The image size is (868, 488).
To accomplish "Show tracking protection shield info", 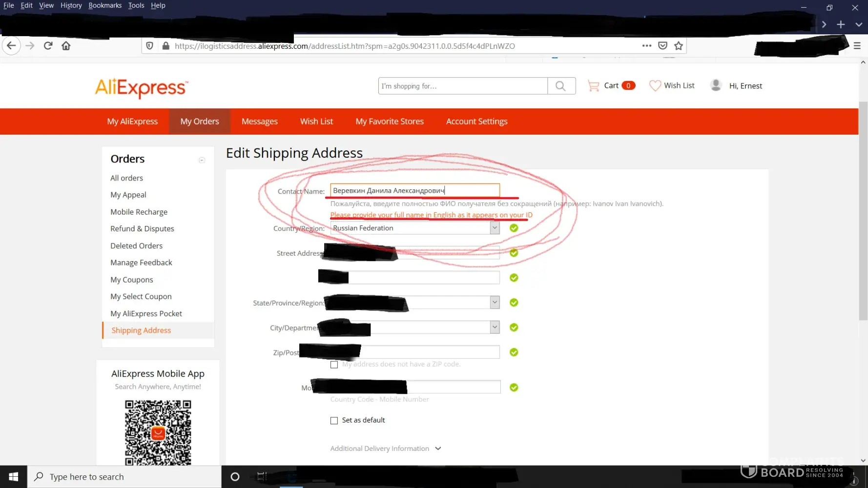I will pyautogui.click(x=150, y=46).
